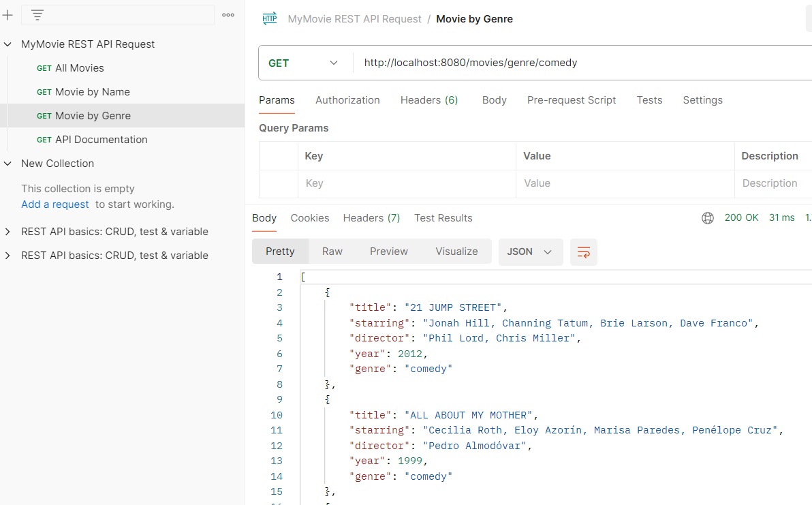Select the Pretty view mode
Image resolution: width=812 pixels, height=505 pixels.
click(x=280, y=251)
